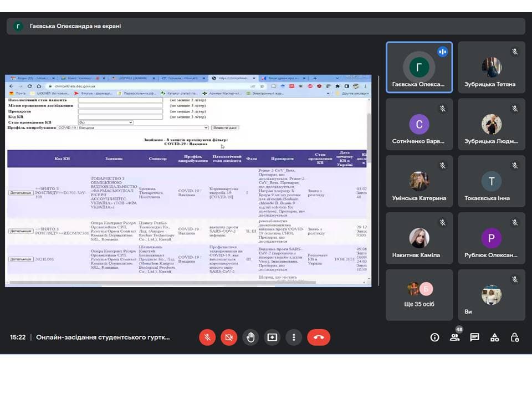Click muted mic icon on Токаєвська Інна tile
The image size is (532, 399).
tap(515, 166)
